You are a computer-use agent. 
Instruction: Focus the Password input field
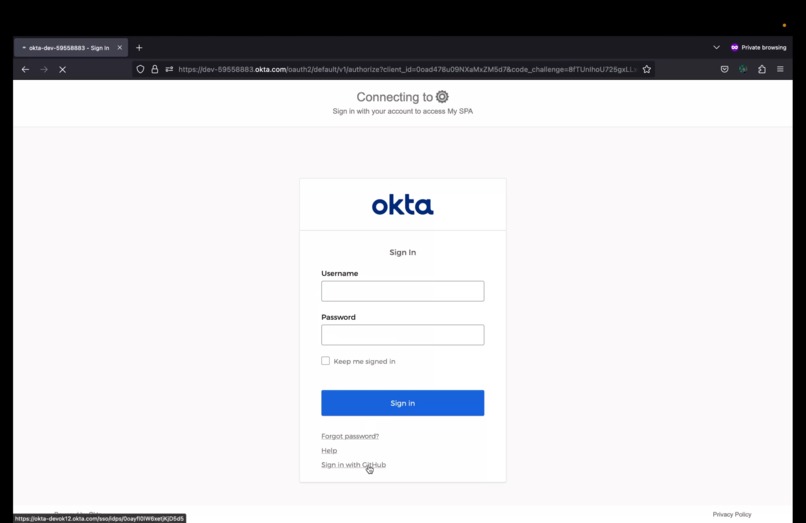tap(402, 335)
